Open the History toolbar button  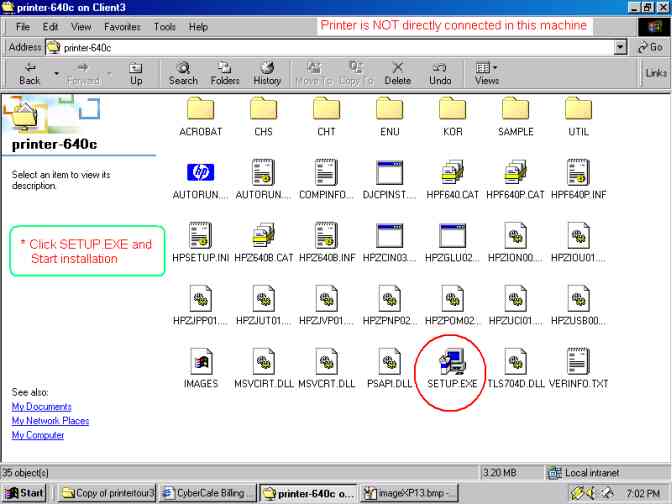267,73
